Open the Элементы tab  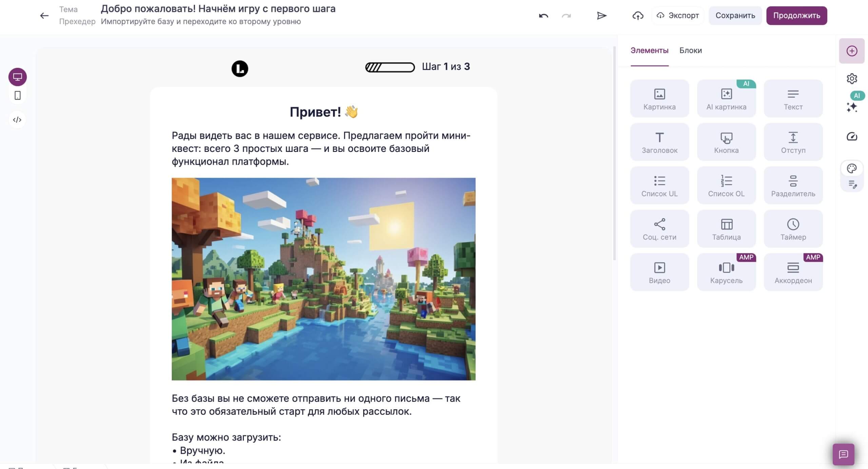(649, 51)
